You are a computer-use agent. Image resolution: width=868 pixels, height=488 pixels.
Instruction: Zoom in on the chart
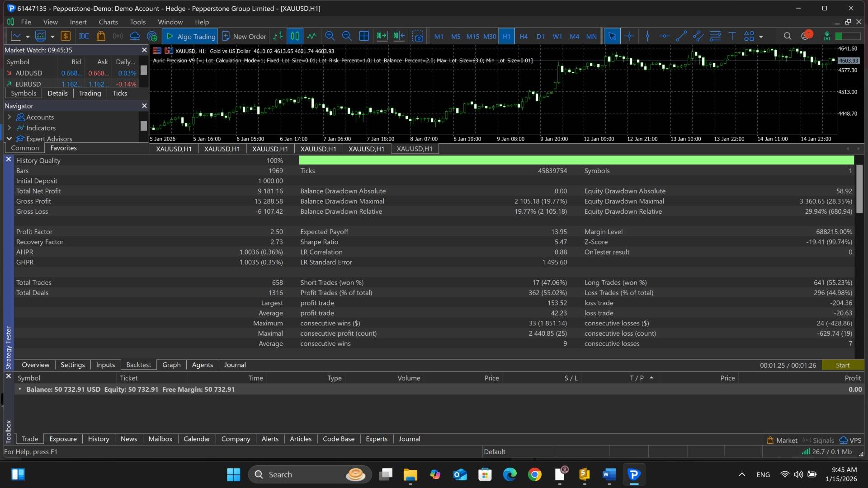coord(330,36)
